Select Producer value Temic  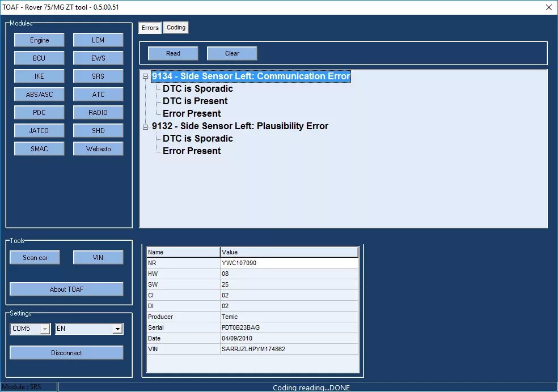pos(289,317)
